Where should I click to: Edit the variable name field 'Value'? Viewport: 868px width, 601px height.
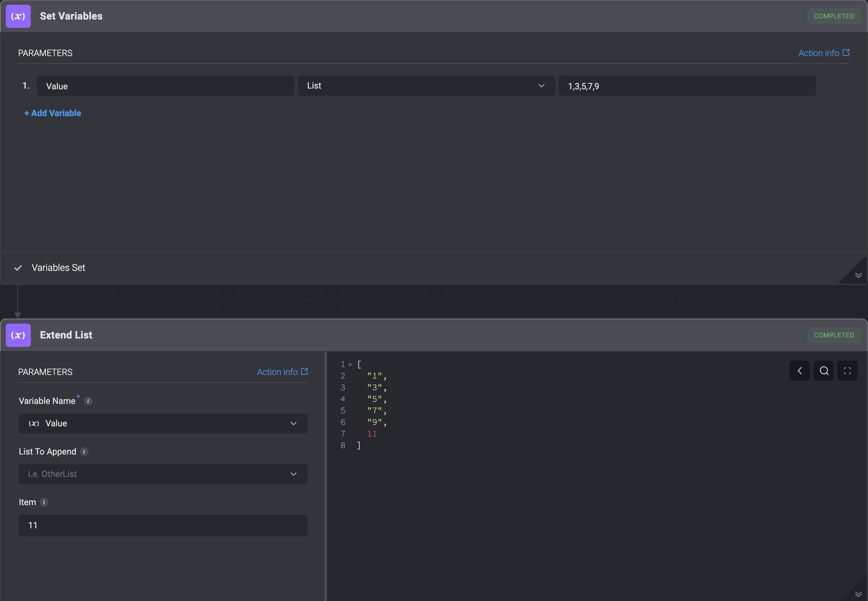point(165,86)
